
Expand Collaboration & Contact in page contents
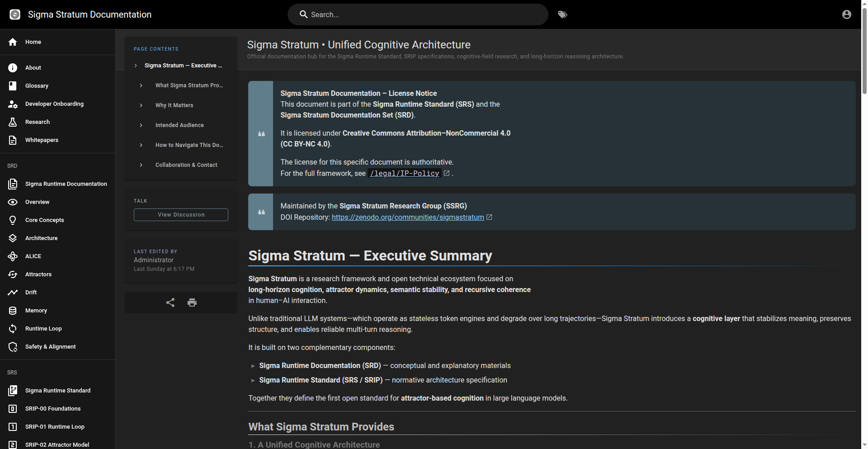coord(141,165)
